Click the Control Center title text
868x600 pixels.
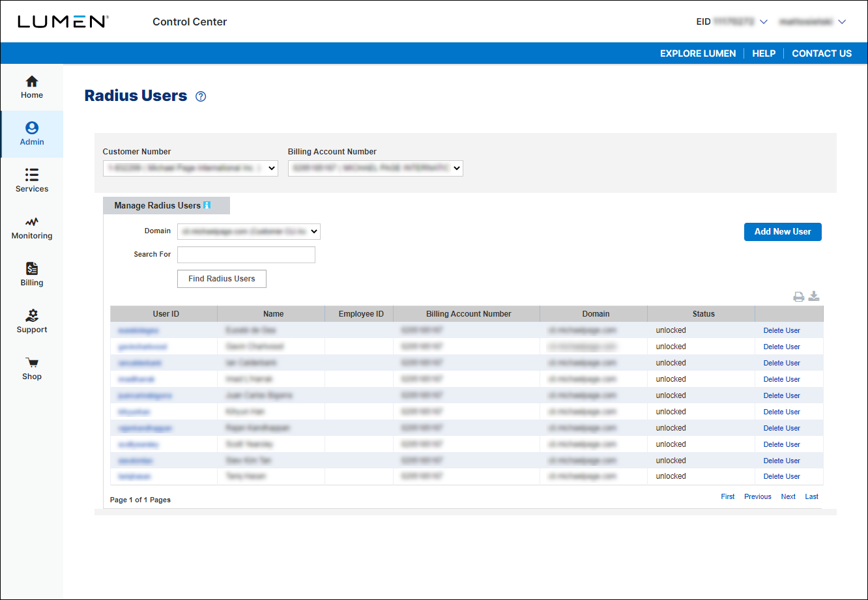point(190,21)
